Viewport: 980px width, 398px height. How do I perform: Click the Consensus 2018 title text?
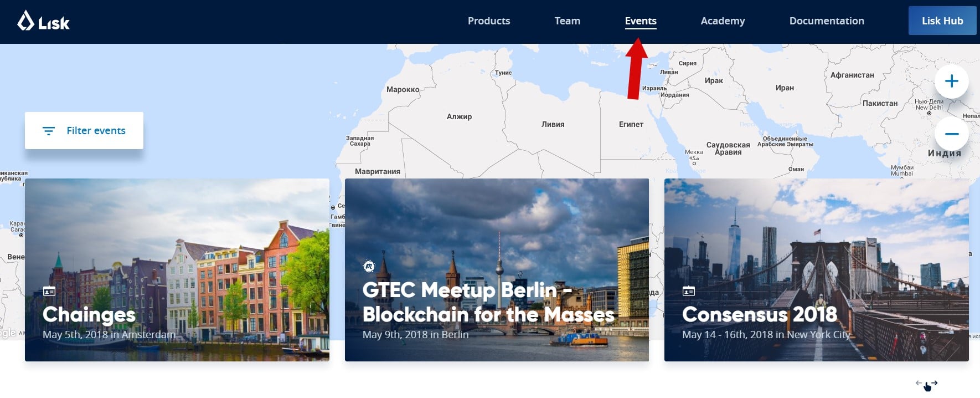[x=760, y=314]
